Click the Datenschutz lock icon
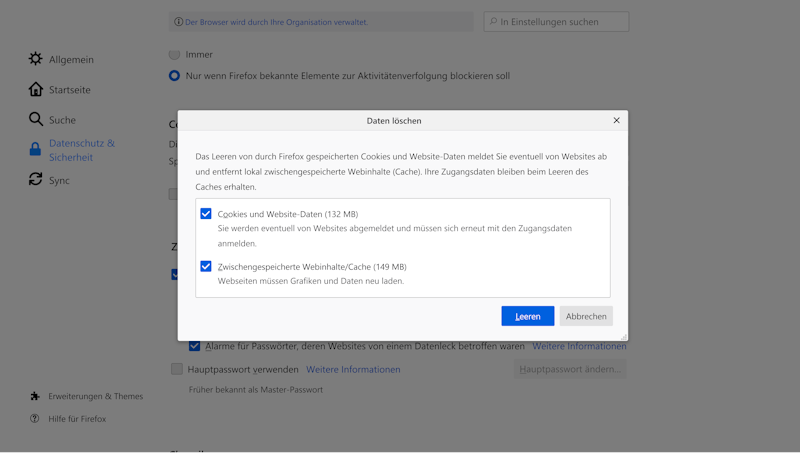This screenshot has width=800, height=453. [x=35, y=149]
